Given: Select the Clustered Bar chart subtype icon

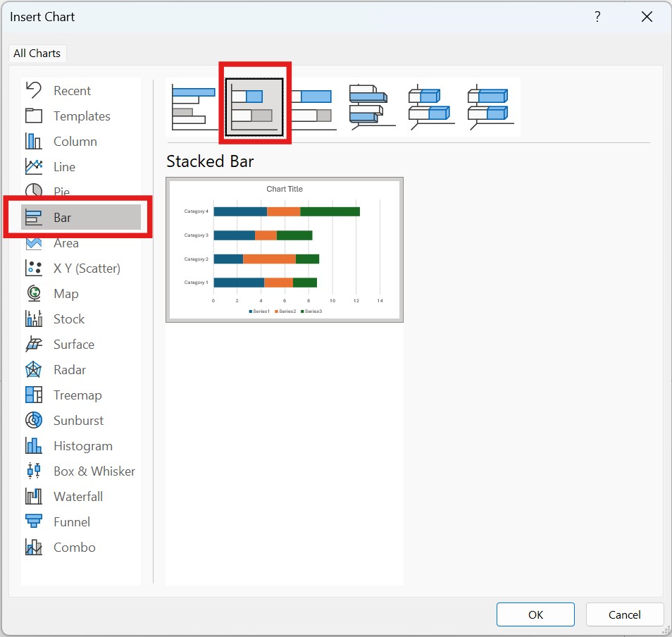Looking at the screenshot, I should 193,107.
